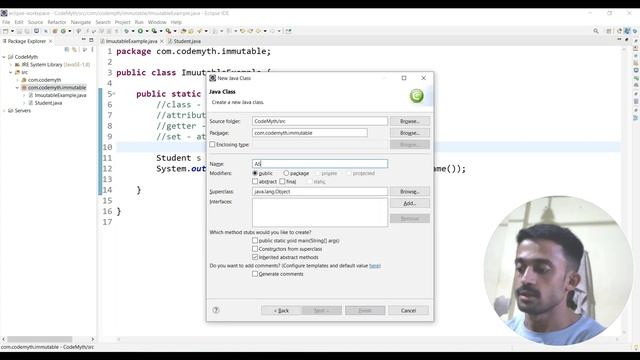Collapse the src folder node
Screen dimensions: 640x360
(x=11, y=72)
